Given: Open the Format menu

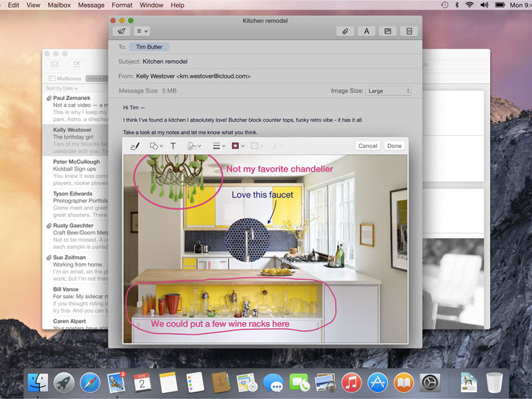Looking at the screenshot, I should [122, 5].
